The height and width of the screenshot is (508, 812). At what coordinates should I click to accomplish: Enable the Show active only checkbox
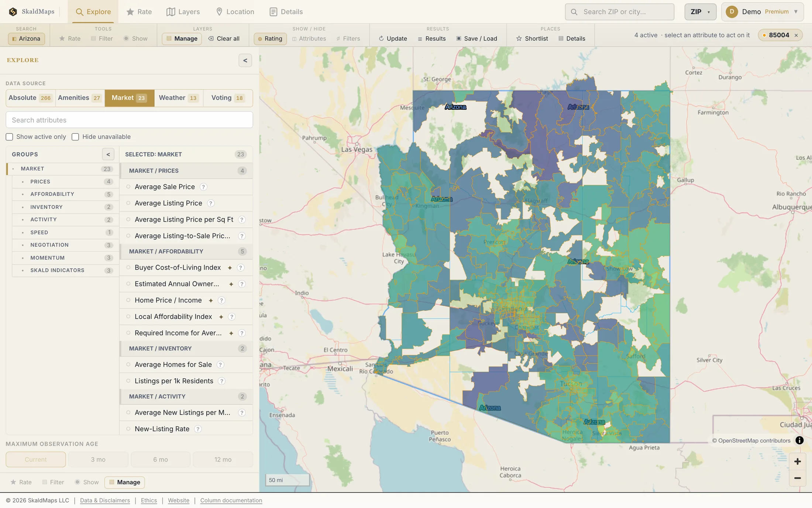point(9,137)
